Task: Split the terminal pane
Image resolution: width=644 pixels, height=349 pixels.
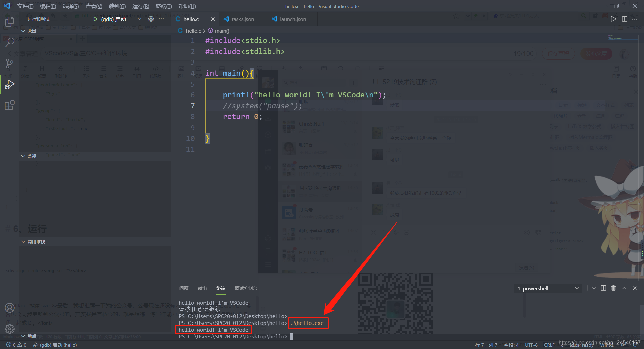Action: pyautogui.click(x=603, y=288)
